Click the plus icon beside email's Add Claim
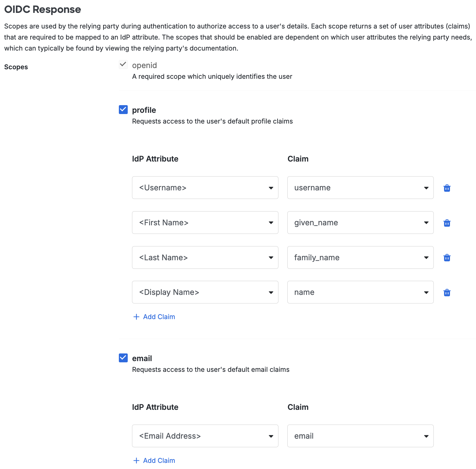This screenshot has width=476, height=469. point(136,460)
